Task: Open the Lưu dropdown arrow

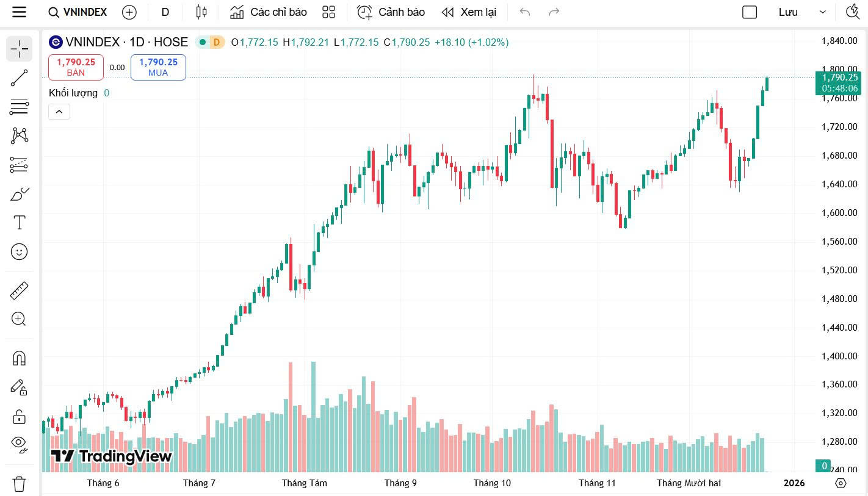Action: pos(823,12)
